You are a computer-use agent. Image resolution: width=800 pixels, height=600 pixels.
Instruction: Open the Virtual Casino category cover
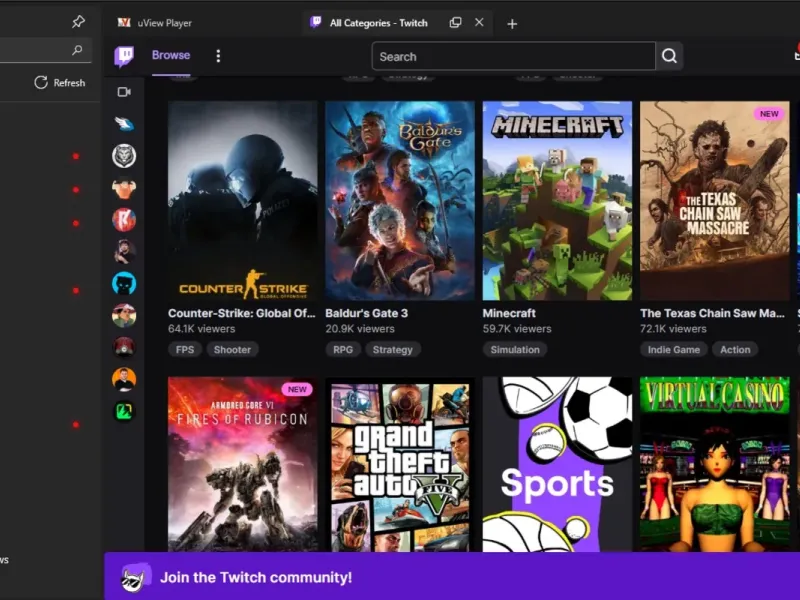[x=714, y=464]
